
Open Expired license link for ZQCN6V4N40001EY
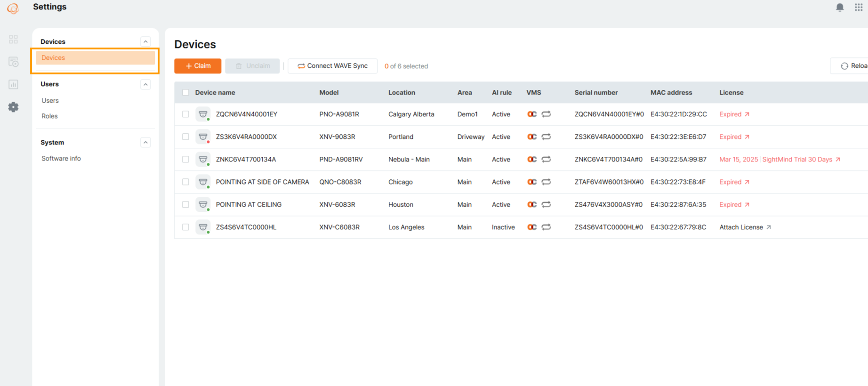point(734,114)
